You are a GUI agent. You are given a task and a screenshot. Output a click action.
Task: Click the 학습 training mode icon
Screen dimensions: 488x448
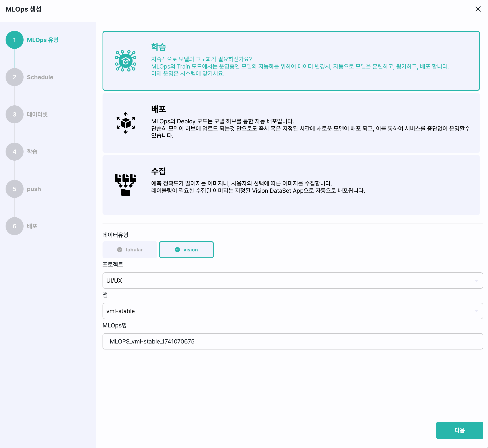(x=125, y=61)
